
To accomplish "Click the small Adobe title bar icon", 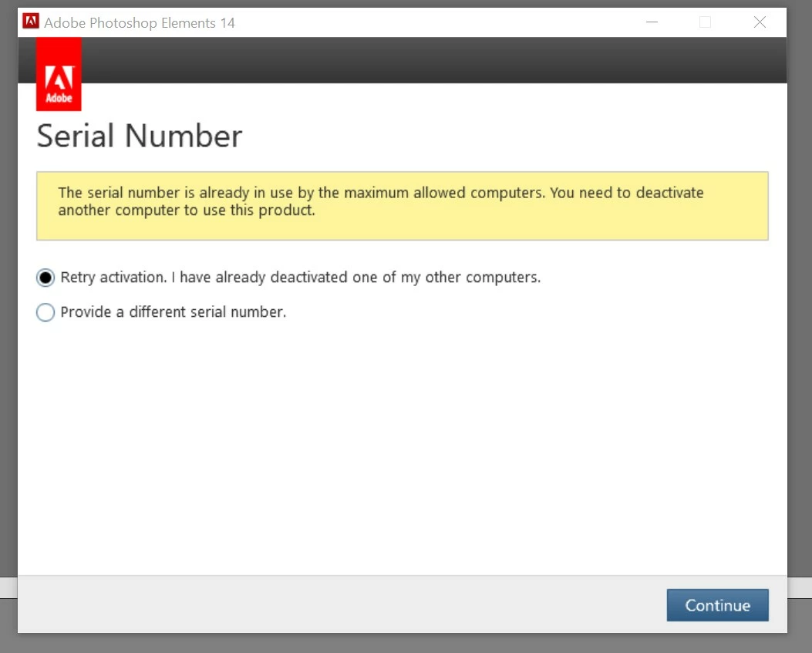I will 31,21.
